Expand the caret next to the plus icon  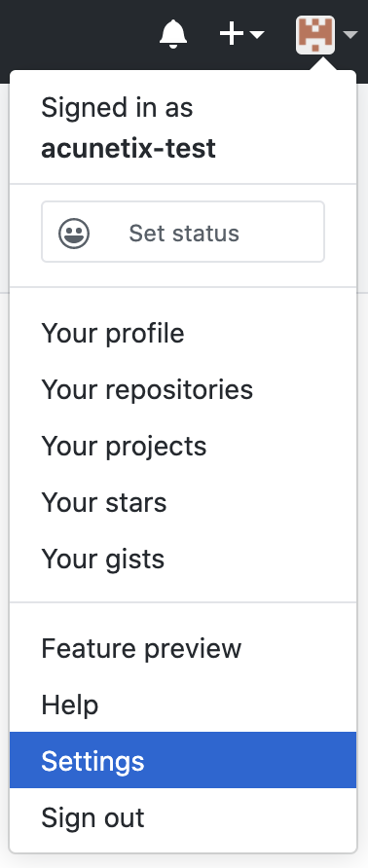(x=257, y=35)
